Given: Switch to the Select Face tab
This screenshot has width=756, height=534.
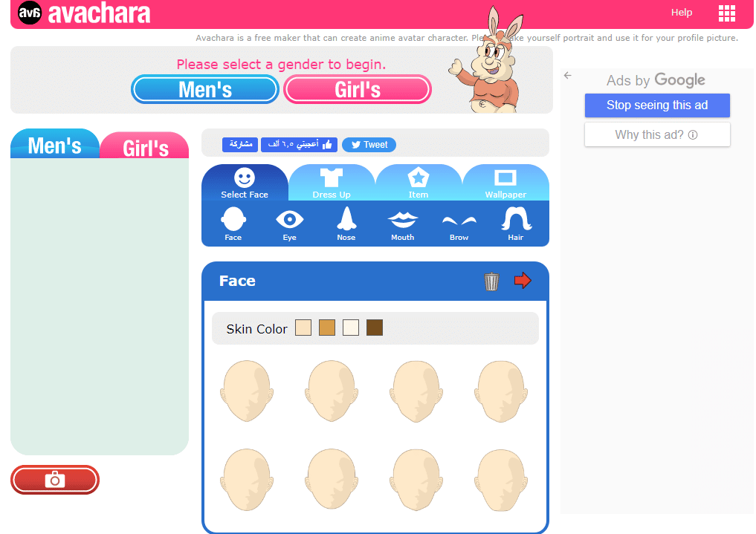Looking at the screenshot, I should tap(245, 183).
